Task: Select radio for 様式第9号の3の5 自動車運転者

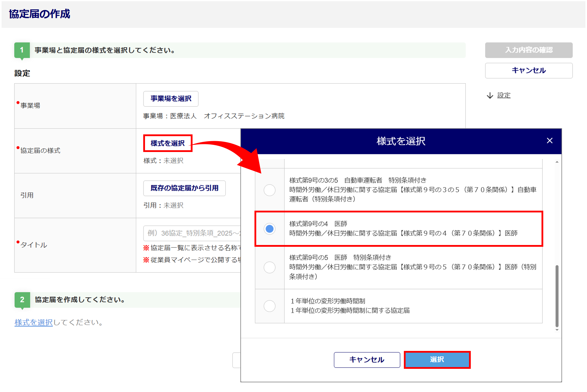Action: [269, 190]
